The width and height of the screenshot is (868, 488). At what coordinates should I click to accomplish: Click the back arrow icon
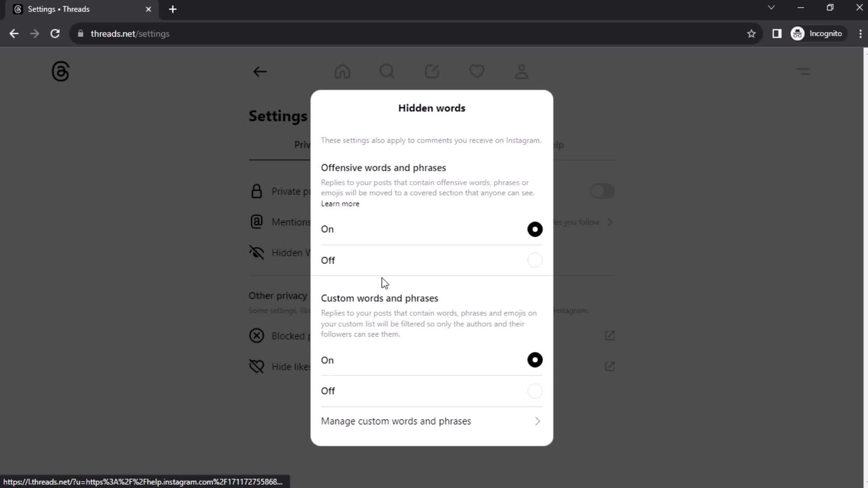[260, 71]
